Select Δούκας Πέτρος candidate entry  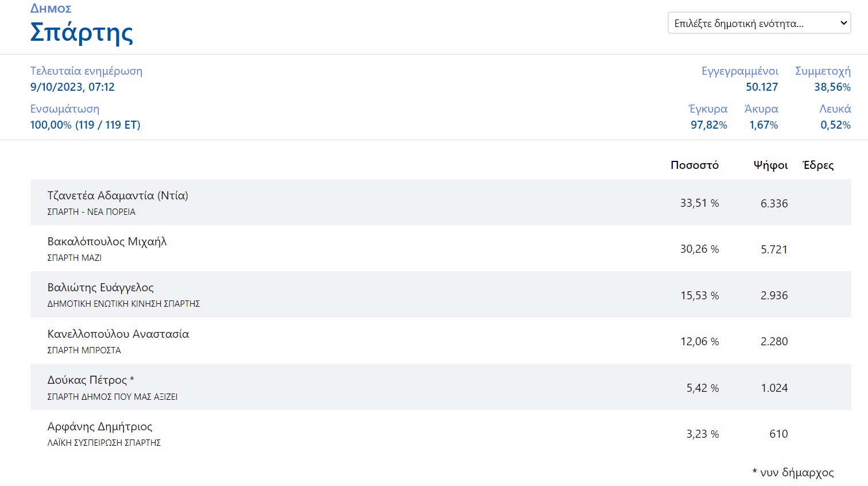pyautogui.click(x=440, y=387)
